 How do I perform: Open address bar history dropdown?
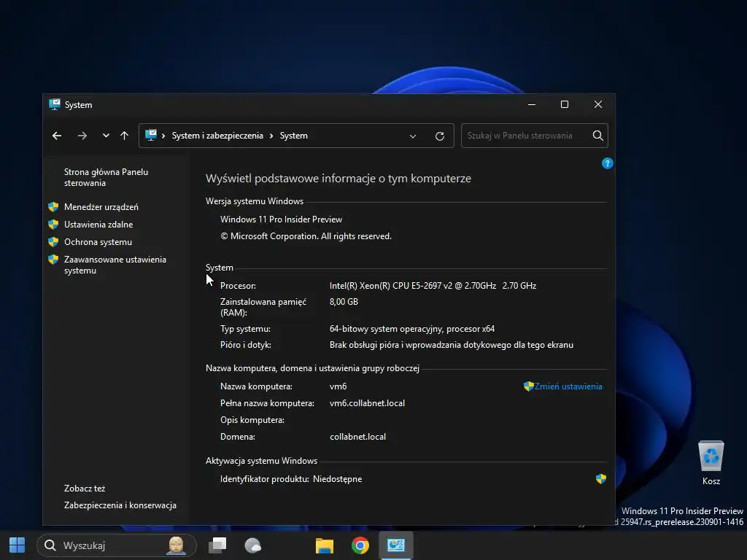coord(413,136)
